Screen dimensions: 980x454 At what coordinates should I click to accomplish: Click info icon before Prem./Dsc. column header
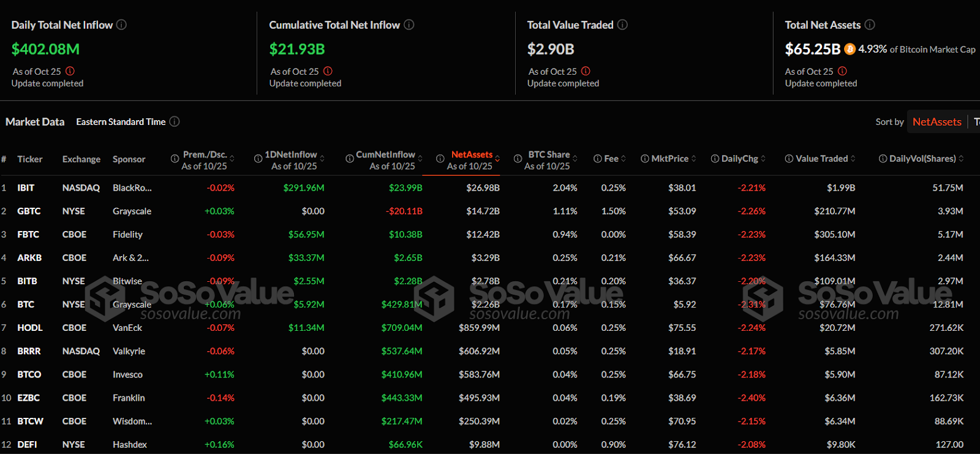click(175, 159)
